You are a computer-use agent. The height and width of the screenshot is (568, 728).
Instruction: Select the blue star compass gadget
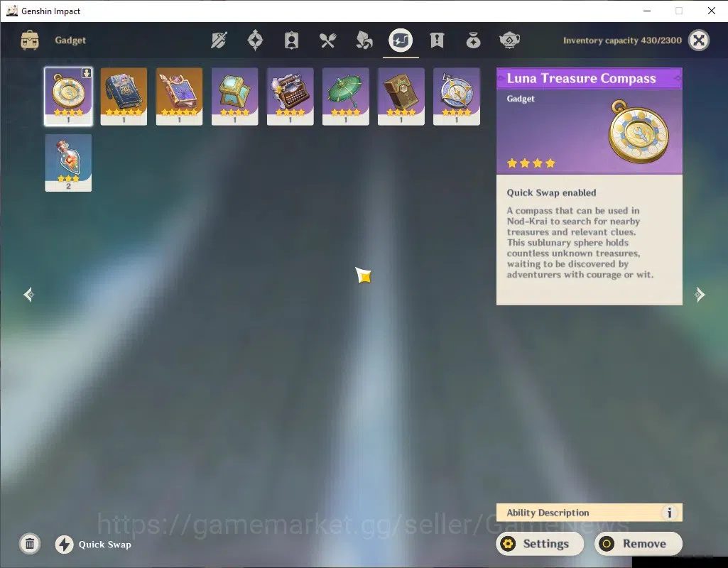457,97
